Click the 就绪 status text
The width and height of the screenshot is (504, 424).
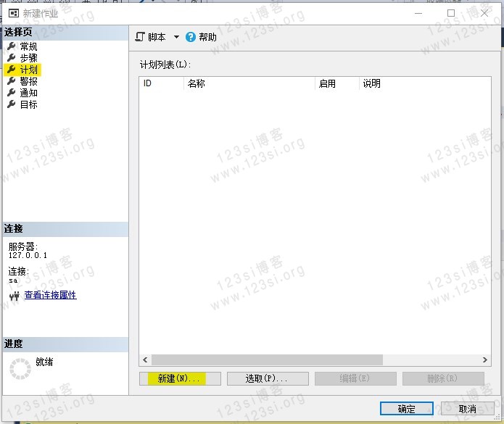point(44,362)
